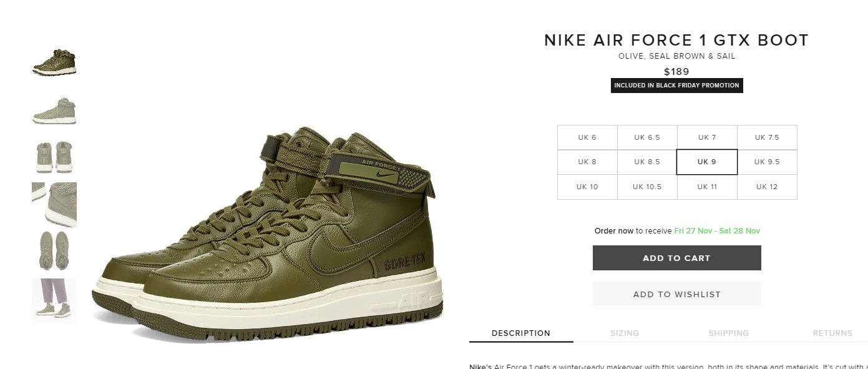Open the Shipping tab

(x=728, y=333)
